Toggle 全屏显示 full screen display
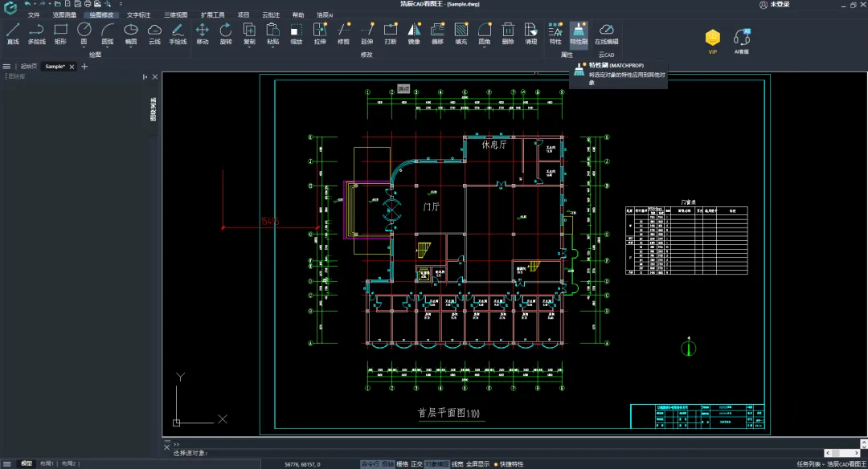Viewport: 868px width, 469px height. [477, 464]
